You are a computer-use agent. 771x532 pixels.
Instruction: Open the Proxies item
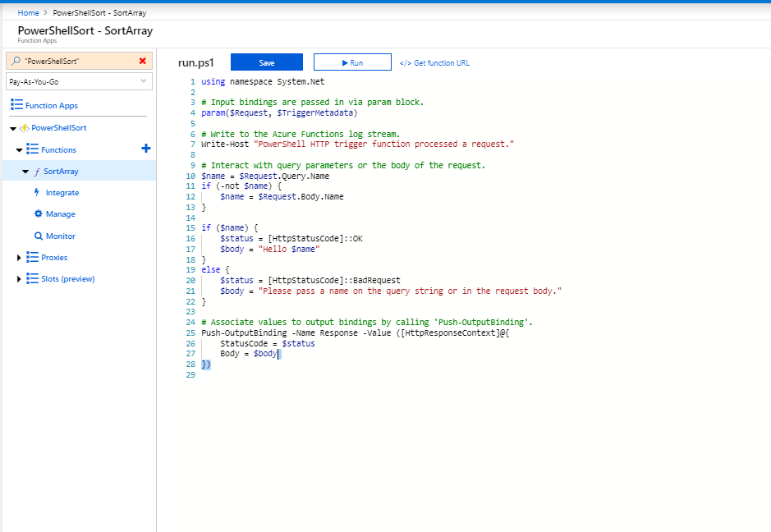point(54,258)
